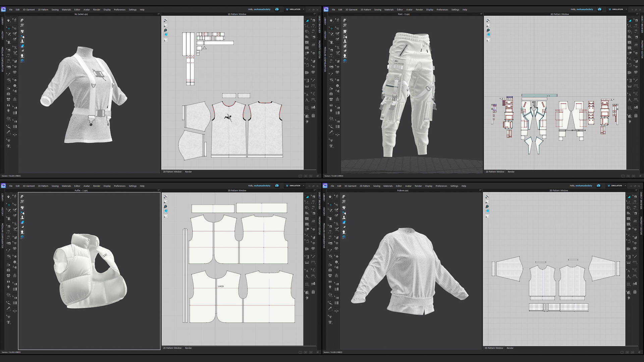Expand the vertical LIBRARY panel in the Puffer window
This screenshot has width=644, height=362.
tap(2, 197)
